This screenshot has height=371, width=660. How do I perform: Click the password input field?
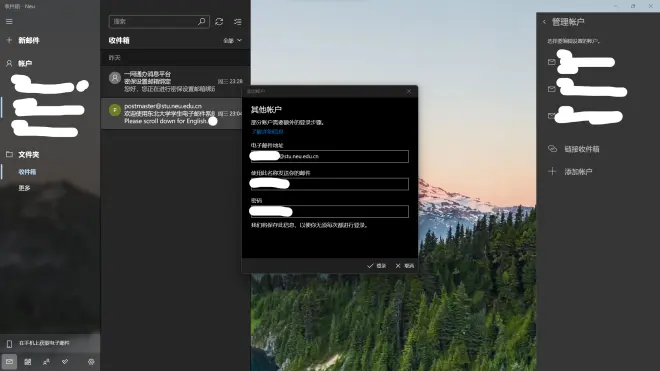click(330, 211)
